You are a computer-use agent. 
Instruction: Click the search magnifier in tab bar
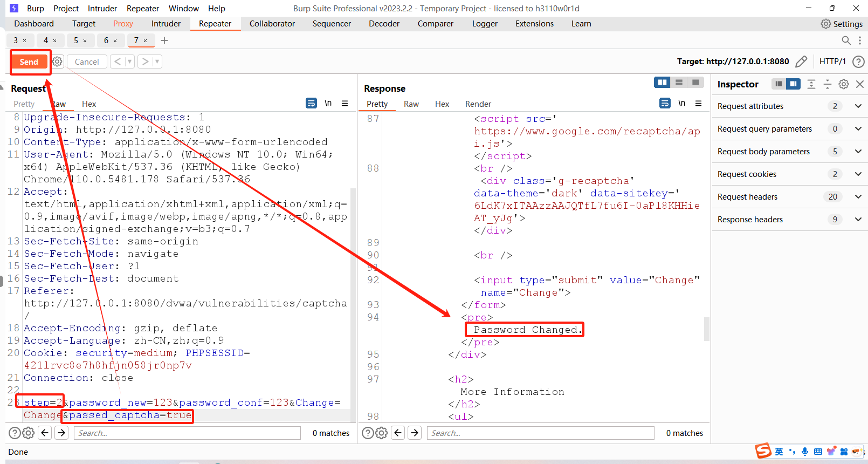(846, 40)
